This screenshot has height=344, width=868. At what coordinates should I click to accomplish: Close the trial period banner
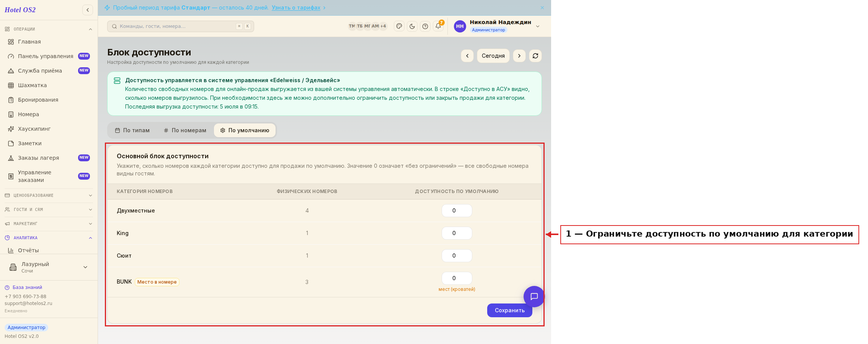[x=542, y=8]
